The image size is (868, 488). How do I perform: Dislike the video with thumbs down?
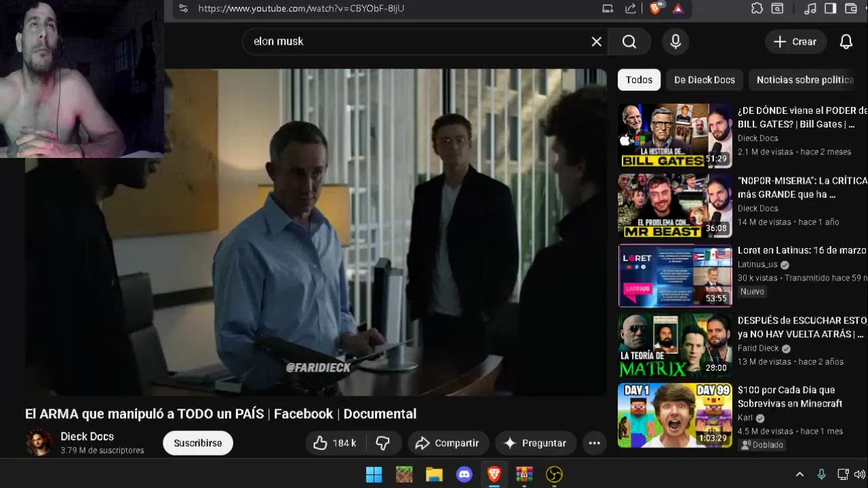pyautogui.click(x=383, y=443)
